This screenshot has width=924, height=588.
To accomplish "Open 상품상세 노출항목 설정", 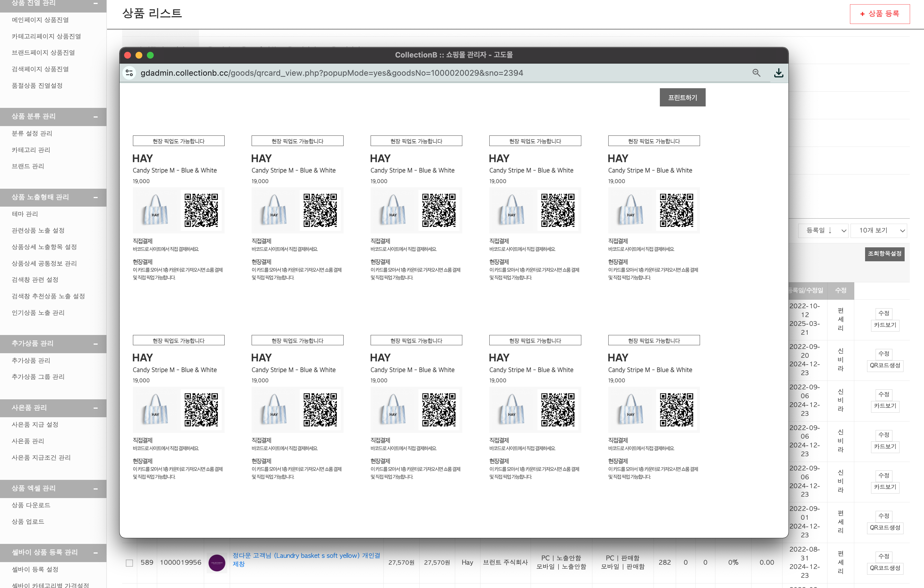I will 44,247.
